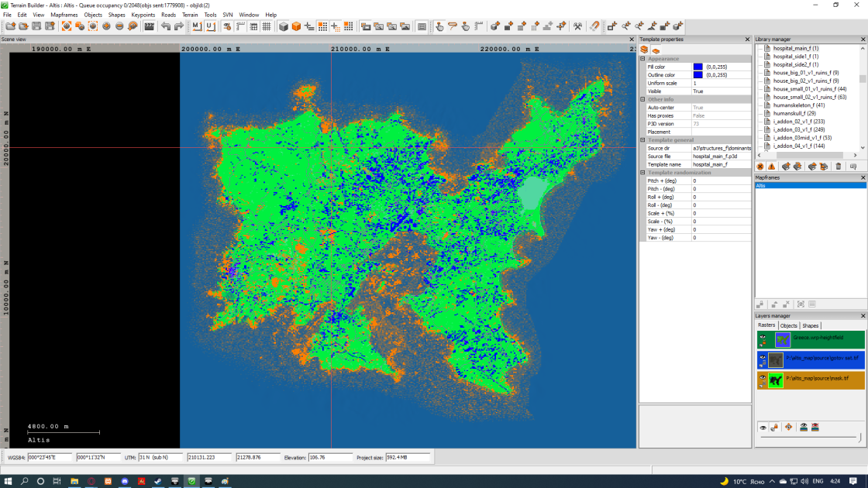
Task: Click the orange cube toolbar icon
Action: (x=296, y=26)
